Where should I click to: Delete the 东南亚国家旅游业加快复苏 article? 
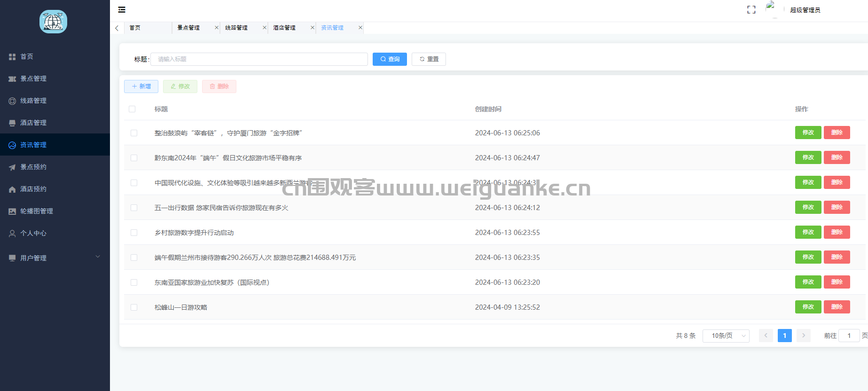(837, 282)
